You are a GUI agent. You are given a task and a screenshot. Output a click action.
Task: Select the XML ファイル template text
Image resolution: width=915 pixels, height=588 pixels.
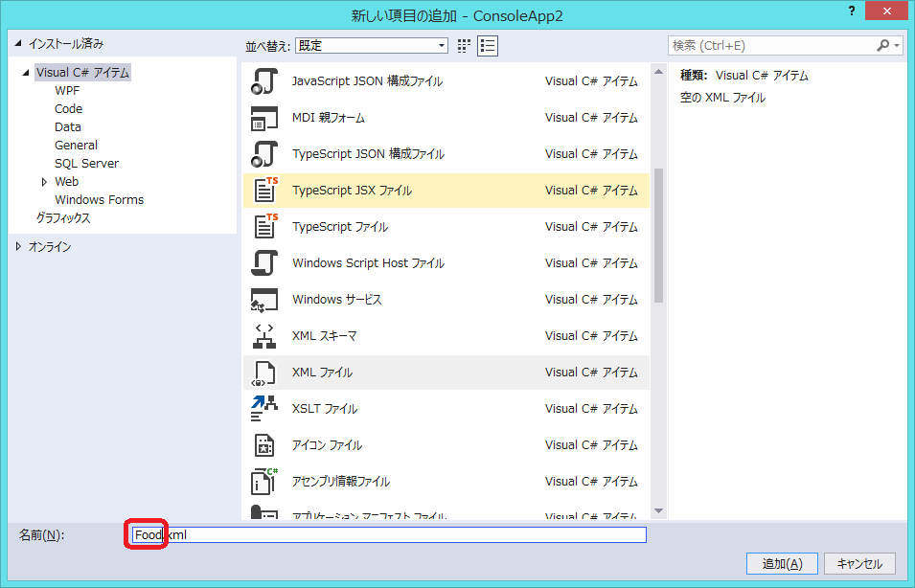pos(322,373)
